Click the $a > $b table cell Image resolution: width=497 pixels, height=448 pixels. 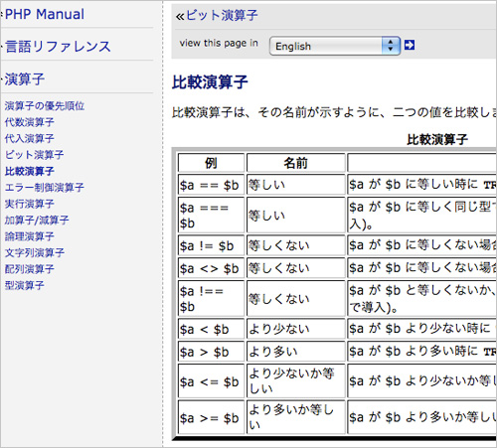[211, 352]
